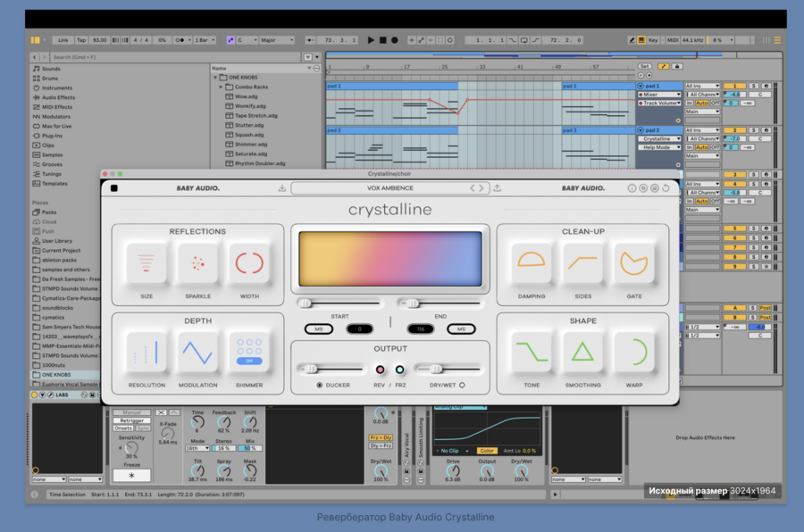Image resolution: width=804 pixels, height=532 pixels.
Task: Click the Dry/Wet output slider
Action: (436, 369)
